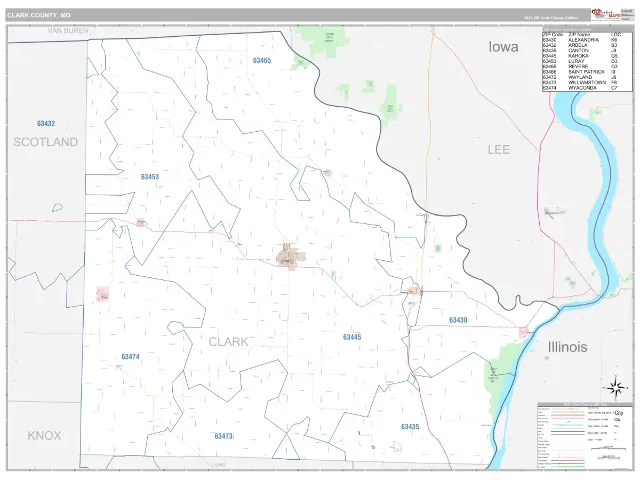The height and width of the screenshot is (480, 640).
Task: Select the 63430 ZIP code label
Action: (x=458, y=320)
